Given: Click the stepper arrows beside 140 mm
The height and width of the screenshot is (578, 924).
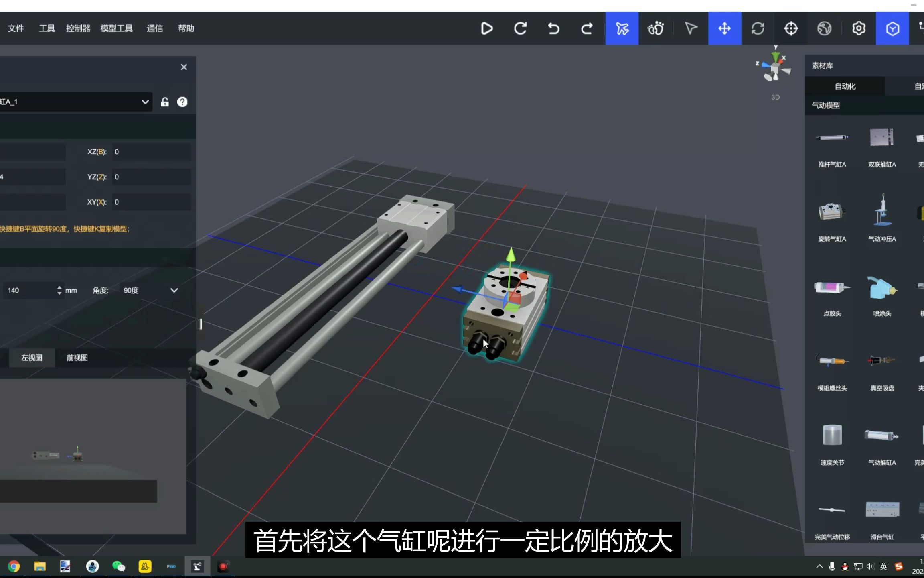Looking at the screenshot, I should [x=59, y=290].
